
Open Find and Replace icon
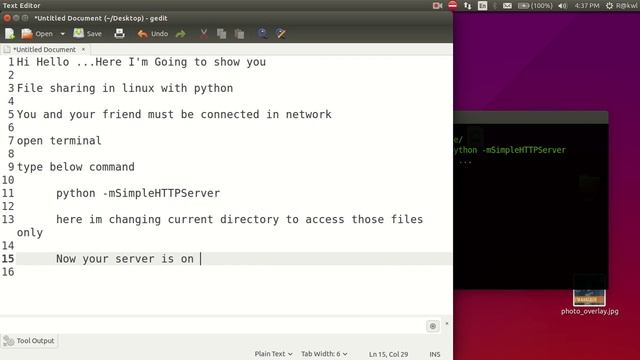coord(281,33)
